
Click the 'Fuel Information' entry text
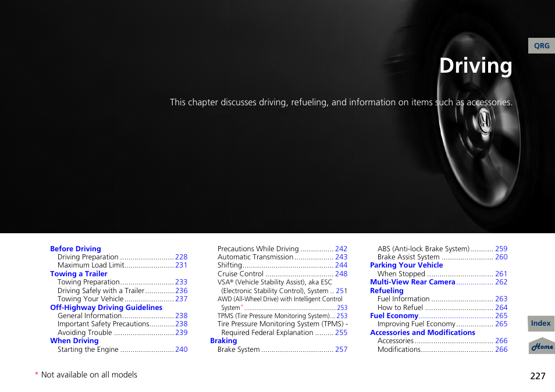point(403,299)
